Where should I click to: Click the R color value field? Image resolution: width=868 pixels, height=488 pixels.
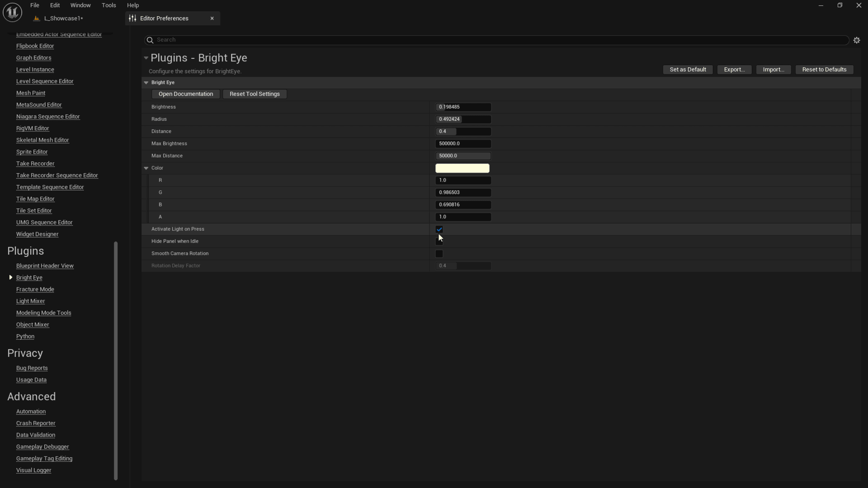[x=463, y=180]
